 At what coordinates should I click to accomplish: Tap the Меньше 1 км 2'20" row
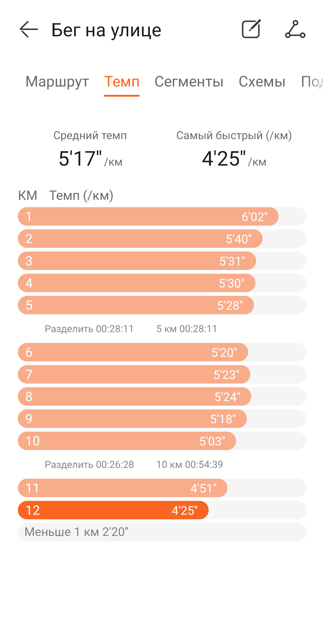(162, 532)
